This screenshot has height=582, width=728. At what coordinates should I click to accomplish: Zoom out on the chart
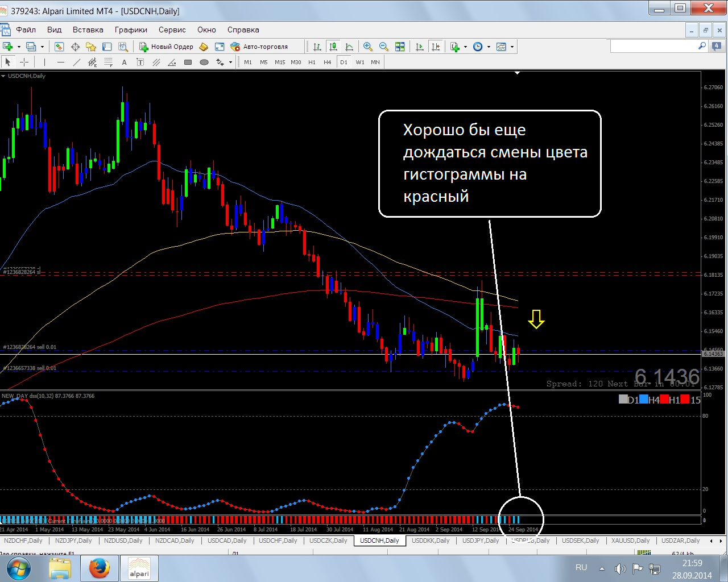point(384,47)
